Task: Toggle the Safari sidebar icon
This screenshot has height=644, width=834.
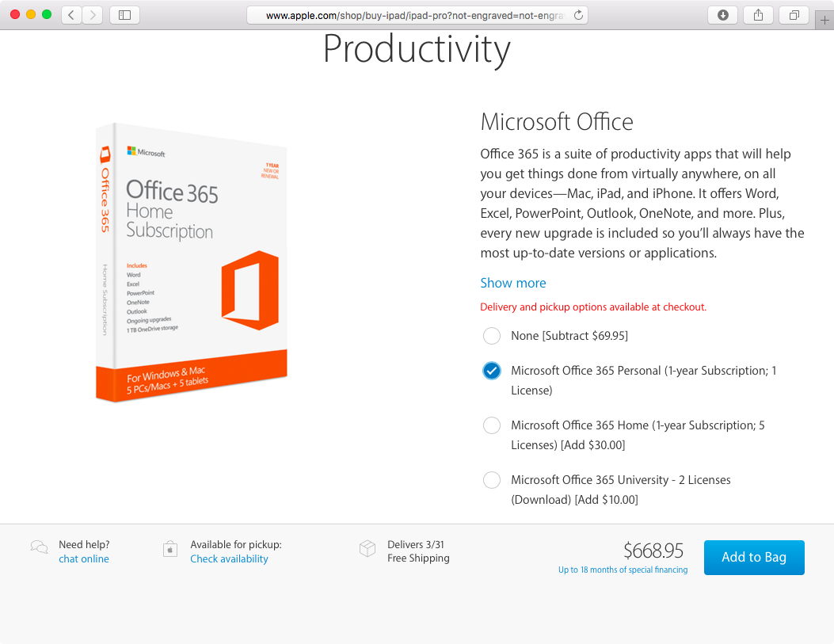Action: 124,15
